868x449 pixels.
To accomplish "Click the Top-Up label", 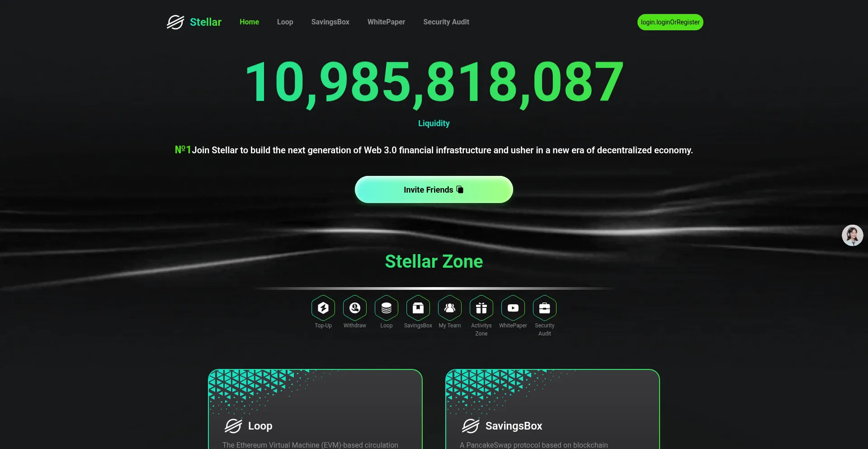I will [323, 326].
